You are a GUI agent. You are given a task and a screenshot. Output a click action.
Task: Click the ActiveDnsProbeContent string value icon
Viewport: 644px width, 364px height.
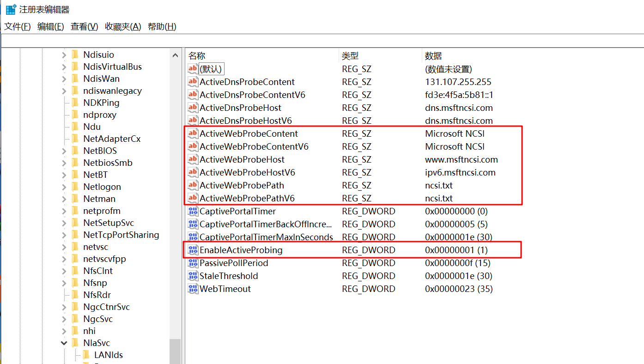(x=193, y=82)
